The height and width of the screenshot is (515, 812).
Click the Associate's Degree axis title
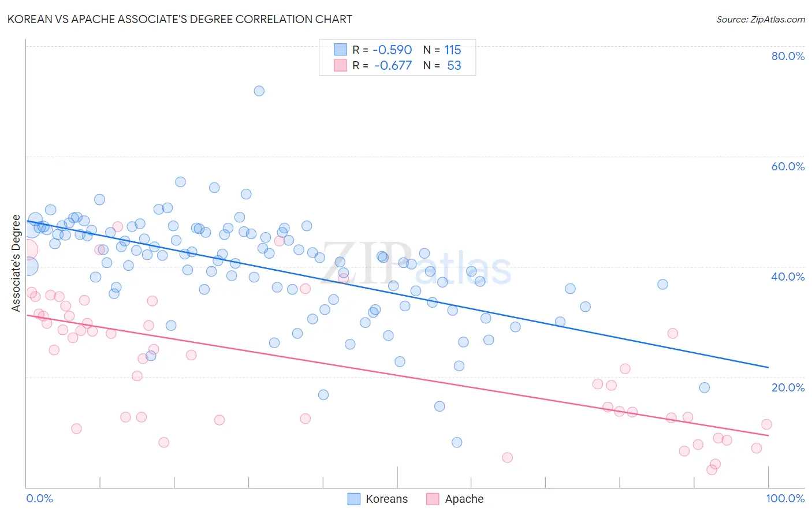[x=16, y=263]
